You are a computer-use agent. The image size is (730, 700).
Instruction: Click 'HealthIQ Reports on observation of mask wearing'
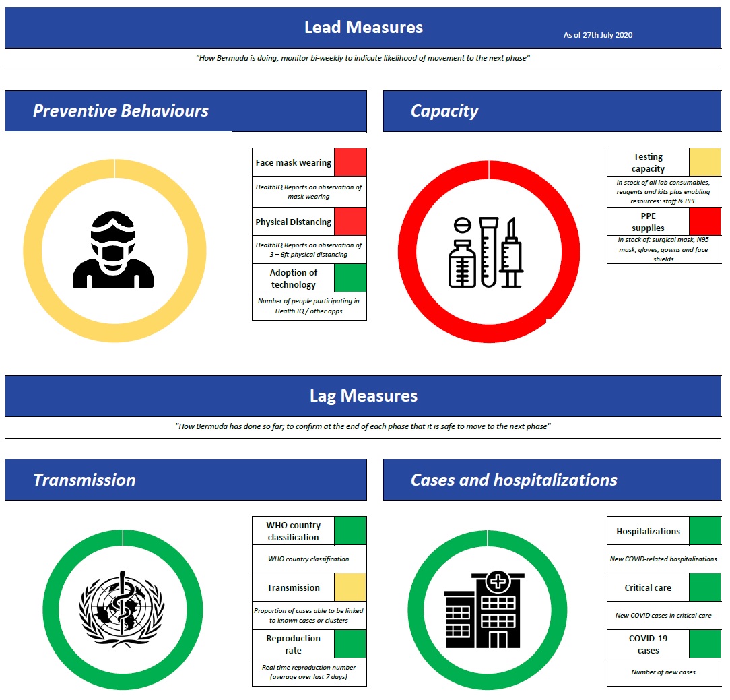[x=308, y=191]
